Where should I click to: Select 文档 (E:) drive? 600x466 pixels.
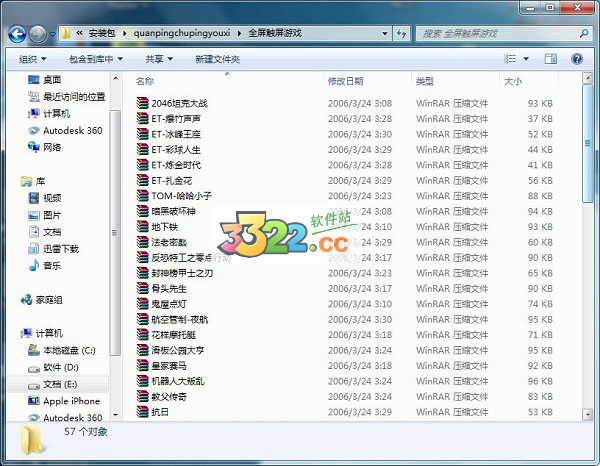52,384
